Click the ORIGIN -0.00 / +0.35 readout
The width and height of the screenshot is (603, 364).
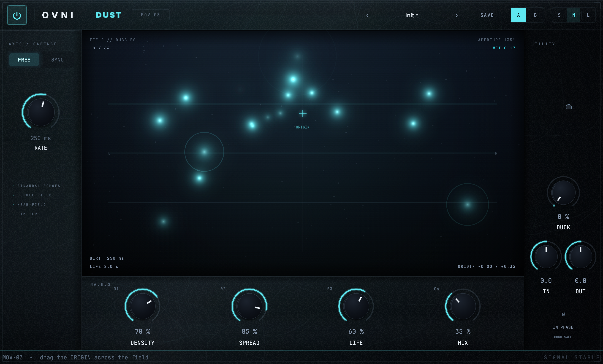[486, 267]
